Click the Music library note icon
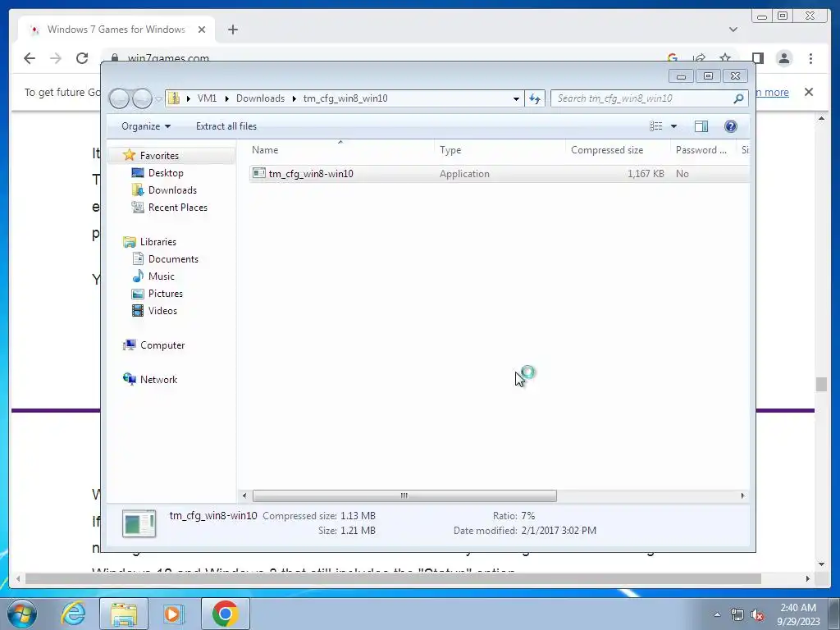Viewport: 840px width, 630px height. pyautogui.click(x=138, y=276)
